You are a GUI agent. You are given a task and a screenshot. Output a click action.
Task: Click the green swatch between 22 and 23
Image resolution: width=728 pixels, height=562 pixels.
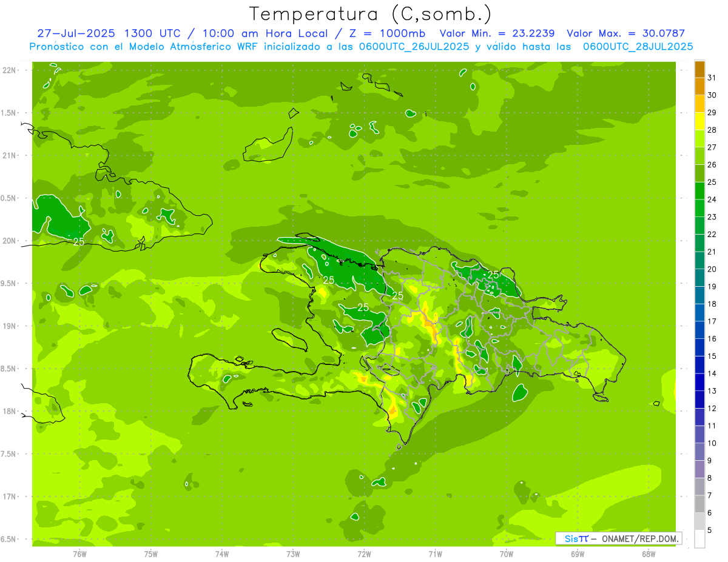click(699, 226)
